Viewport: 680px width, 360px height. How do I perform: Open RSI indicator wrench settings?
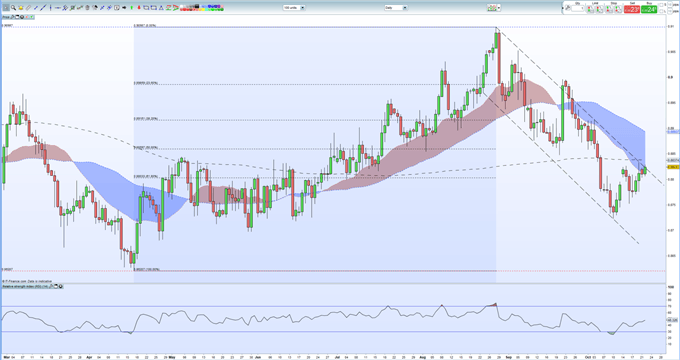point(51,286)
